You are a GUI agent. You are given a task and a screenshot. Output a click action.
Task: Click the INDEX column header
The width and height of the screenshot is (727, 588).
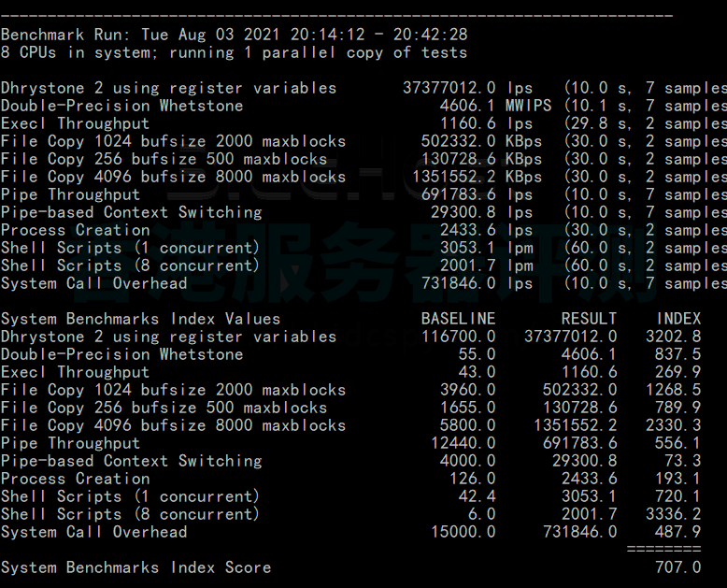[x=677, y=319]
